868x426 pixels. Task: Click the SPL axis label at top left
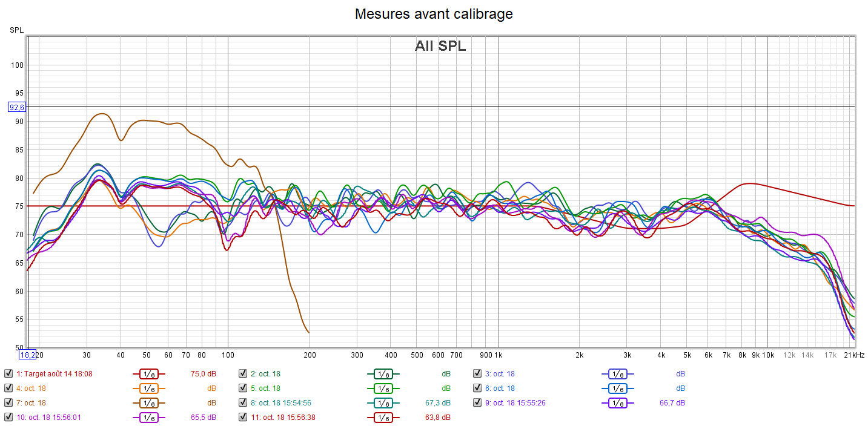tap(16, 30)
